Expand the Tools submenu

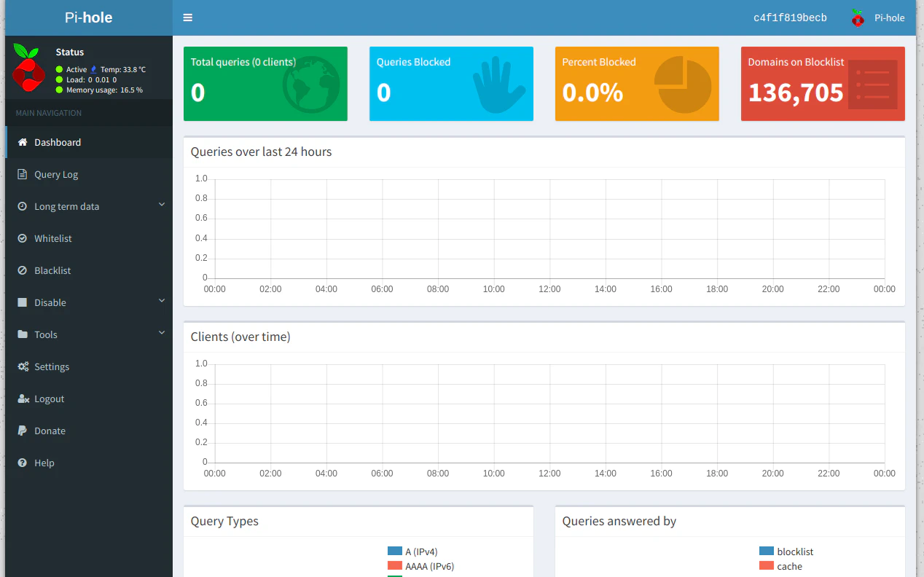[89, 334]
